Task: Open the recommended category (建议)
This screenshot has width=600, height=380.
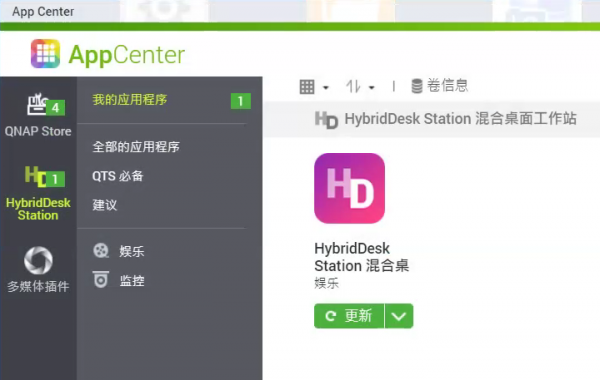Action: pos(104,205)
